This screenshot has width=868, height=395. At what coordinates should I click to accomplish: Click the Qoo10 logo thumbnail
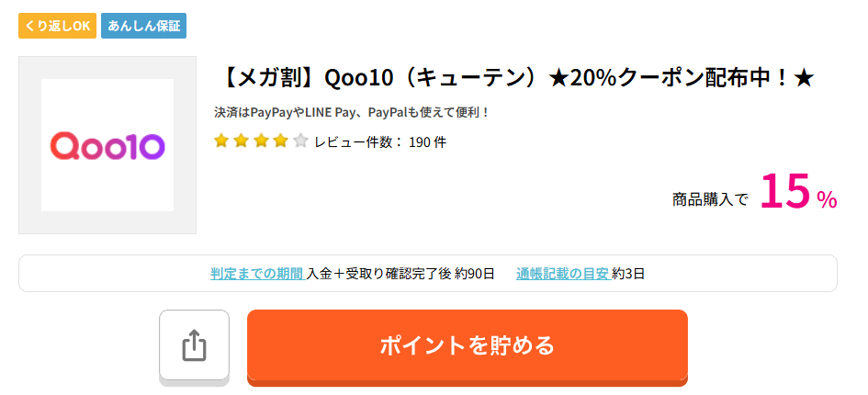point(107,145)
